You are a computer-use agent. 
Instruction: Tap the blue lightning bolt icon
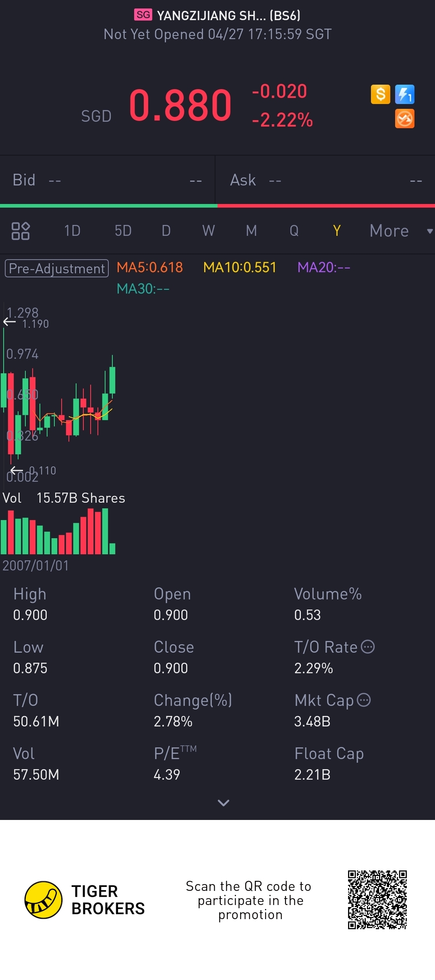click(404, 95)
